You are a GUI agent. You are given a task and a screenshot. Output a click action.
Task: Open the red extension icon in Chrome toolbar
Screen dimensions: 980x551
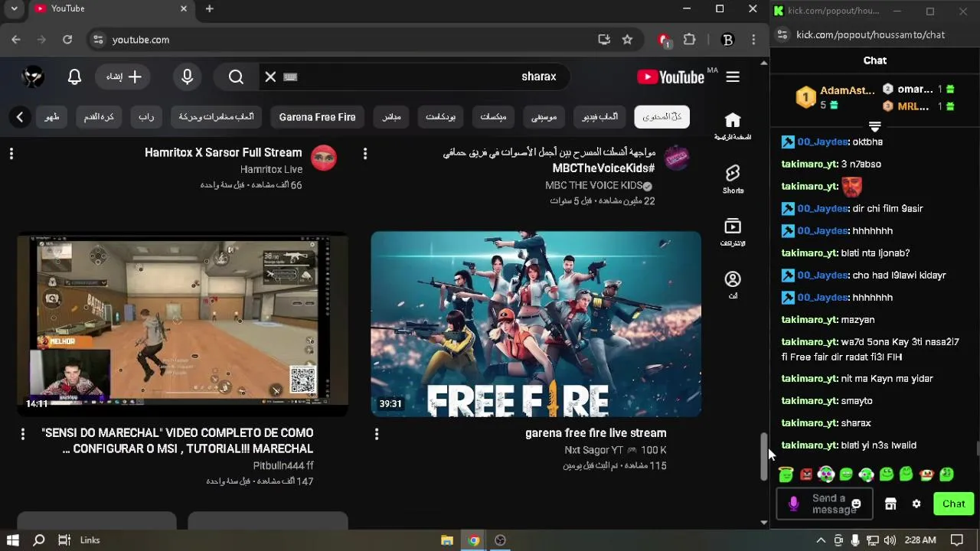pyautogui.click(x=664, y=40)
